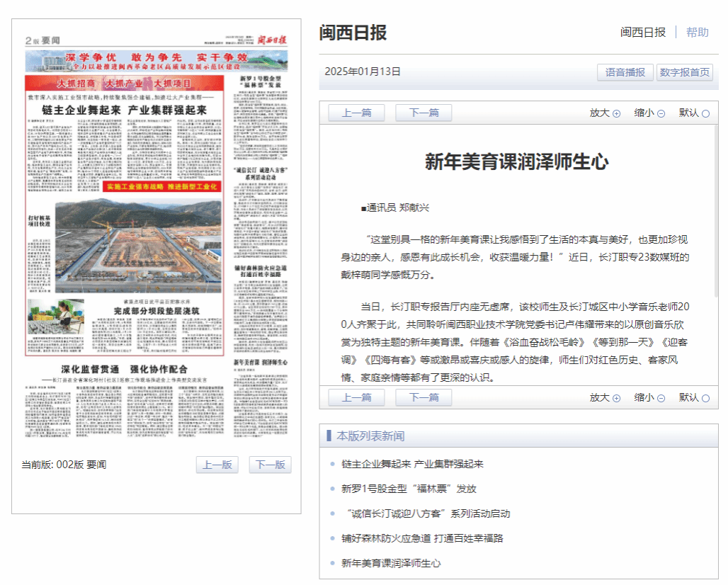Switch to previous page with 上一版
728x585 pixels.
click(217, 465)
